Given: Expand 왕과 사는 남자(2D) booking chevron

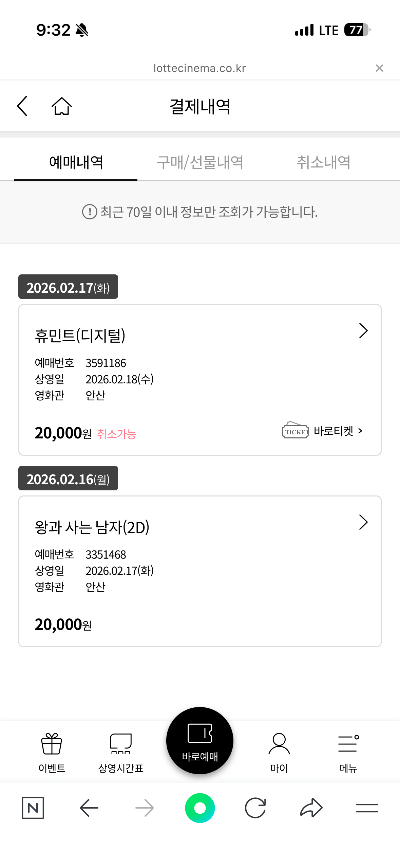Looking at the screenshot, I should pos(363,522).
